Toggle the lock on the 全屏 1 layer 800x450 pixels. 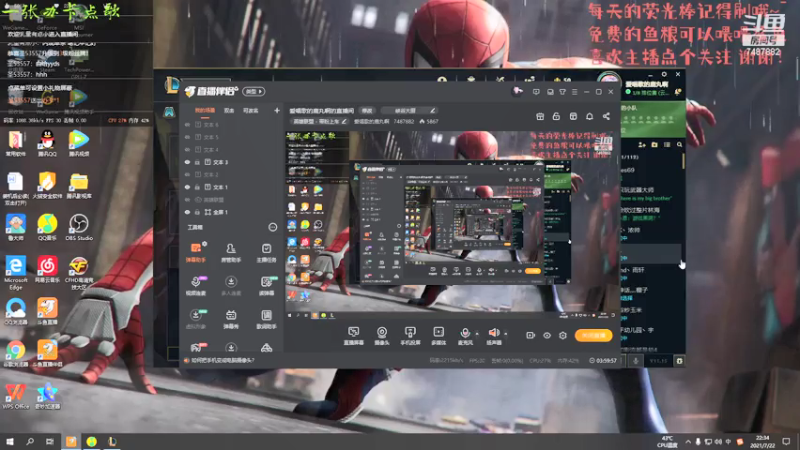coord(197,212)
